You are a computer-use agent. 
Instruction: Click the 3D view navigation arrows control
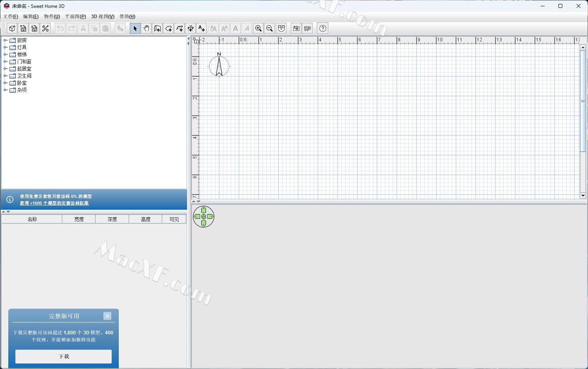click(x=204, y=216)
